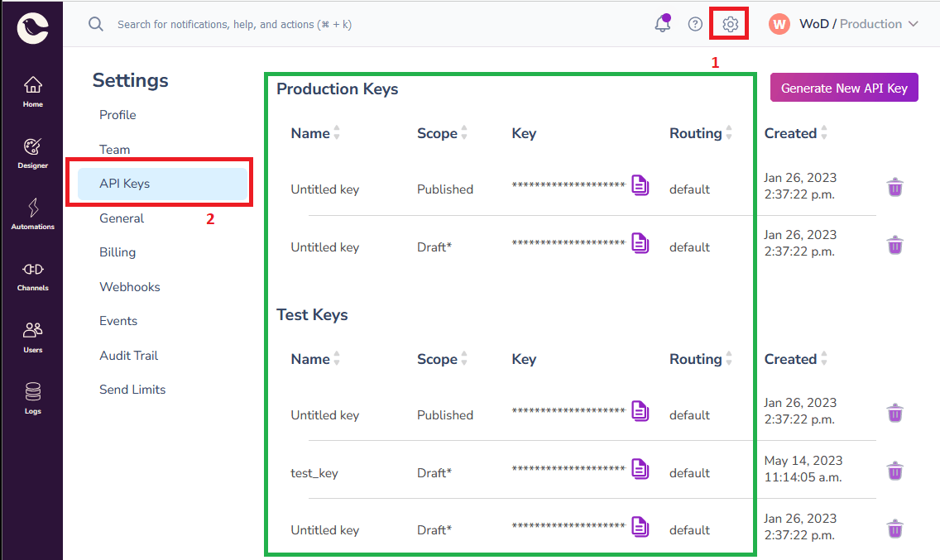Image resolution: width=940 pixels, height=560 pixels.
Task: Delete the Published Production key
Action: (x=894, y=187)
